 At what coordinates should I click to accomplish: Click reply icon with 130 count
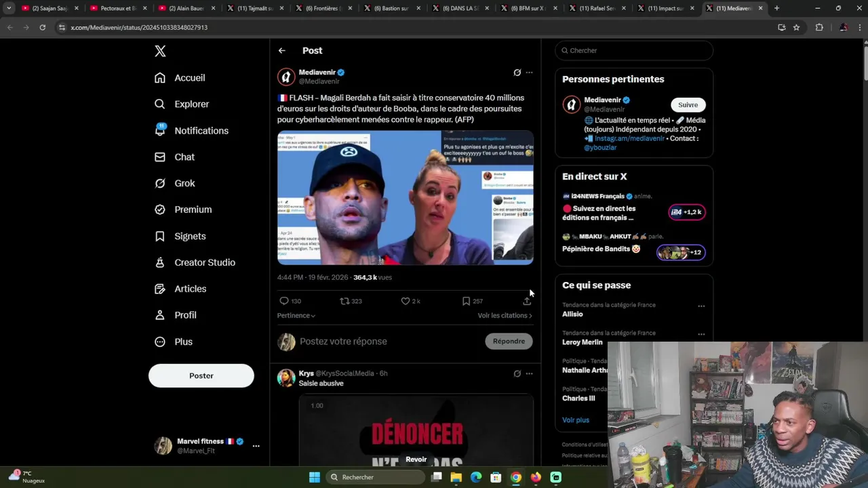point(284,301)
